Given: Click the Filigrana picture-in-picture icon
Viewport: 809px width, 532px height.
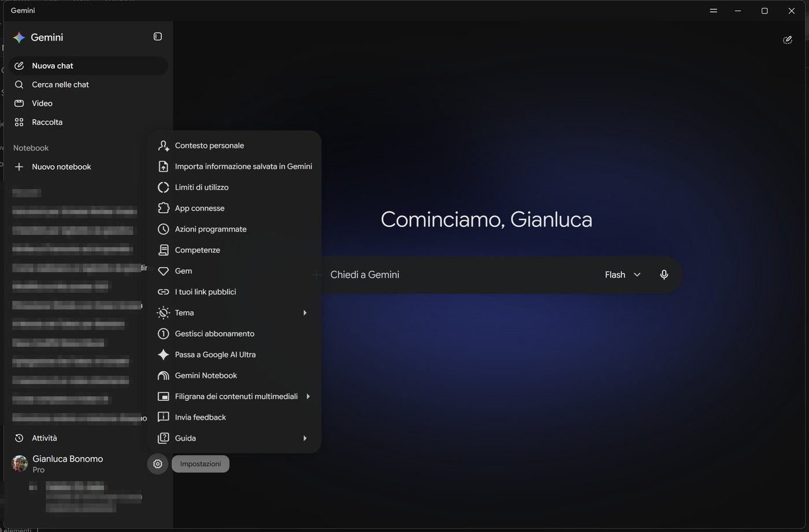Looking at the screenshot, I should [x=164, y=396].
